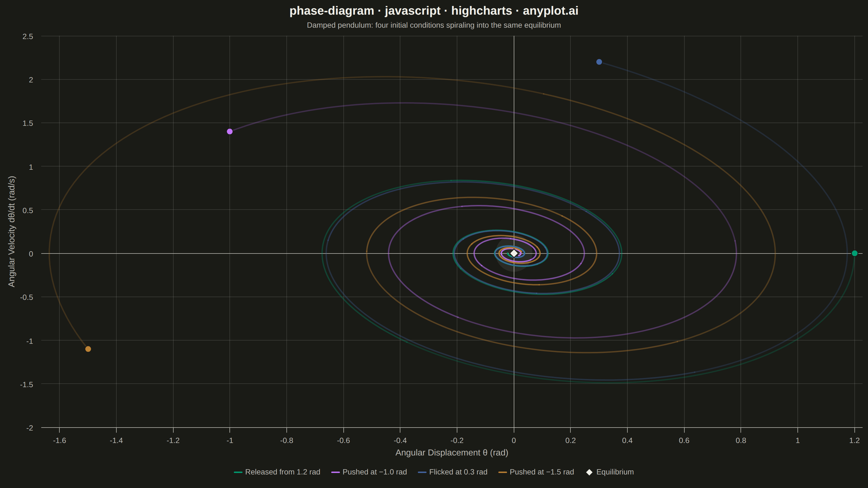Click the x-axis tick label '-1'

coord(230,441)
